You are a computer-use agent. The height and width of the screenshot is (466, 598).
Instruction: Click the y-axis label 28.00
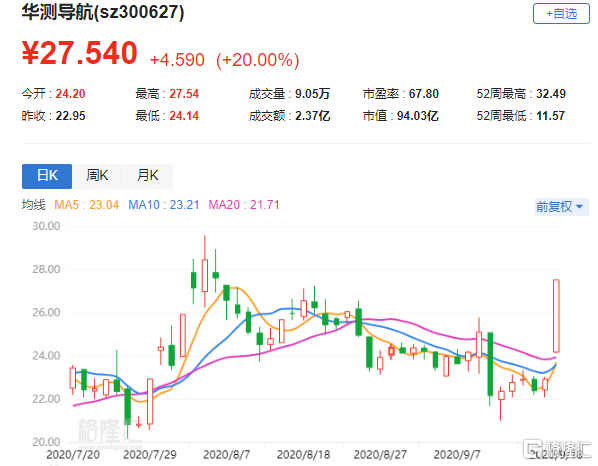tap(46, 270)
